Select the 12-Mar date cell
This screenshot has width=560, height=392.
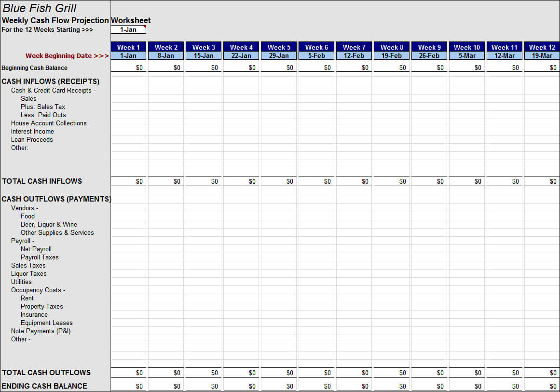(504, 56)
